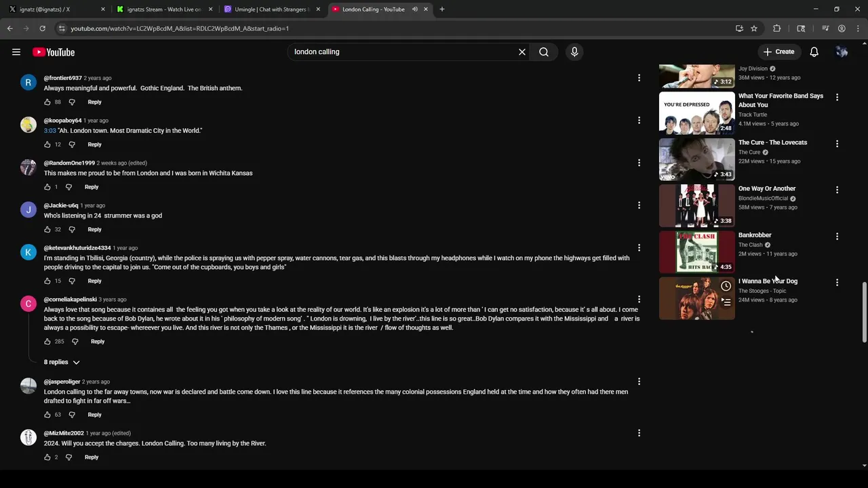Like @ketevankhuturidze4334's comment

point(47,281)
